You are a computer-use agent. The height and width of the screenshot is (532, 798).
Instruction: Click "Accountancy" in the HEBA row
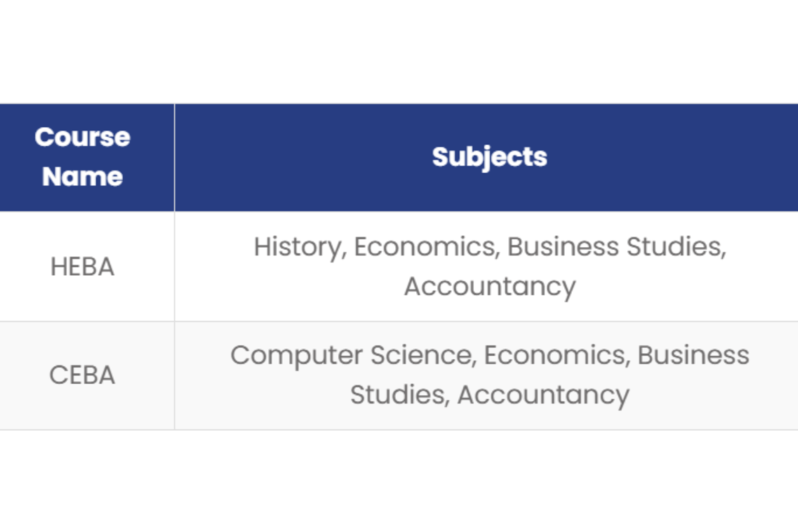[x=489, y=286]
